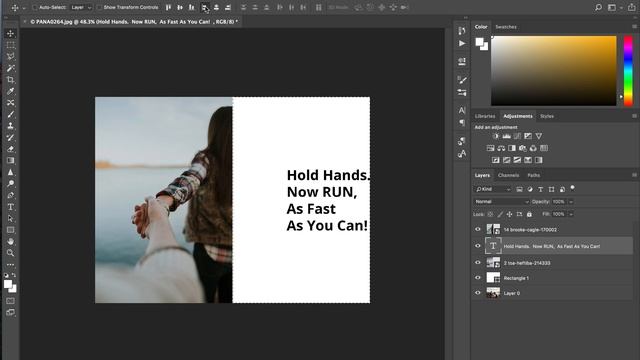640x360 pixels.
Task: Select the Dodge tool
Action: coord(11,184)
